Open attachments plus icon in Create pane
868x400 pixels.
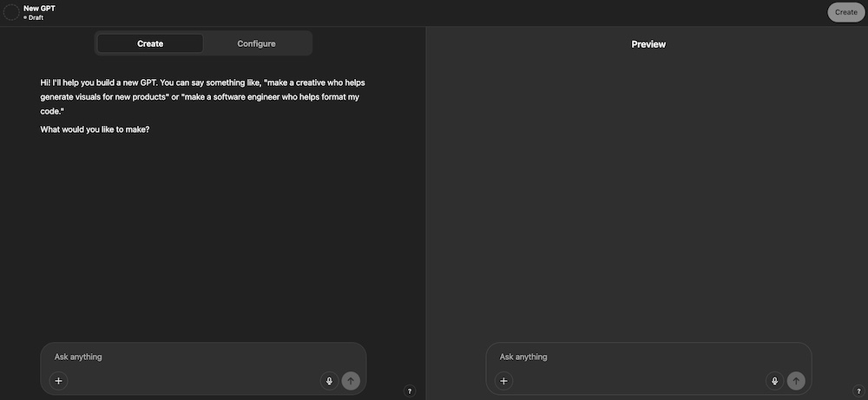[59, 381]
